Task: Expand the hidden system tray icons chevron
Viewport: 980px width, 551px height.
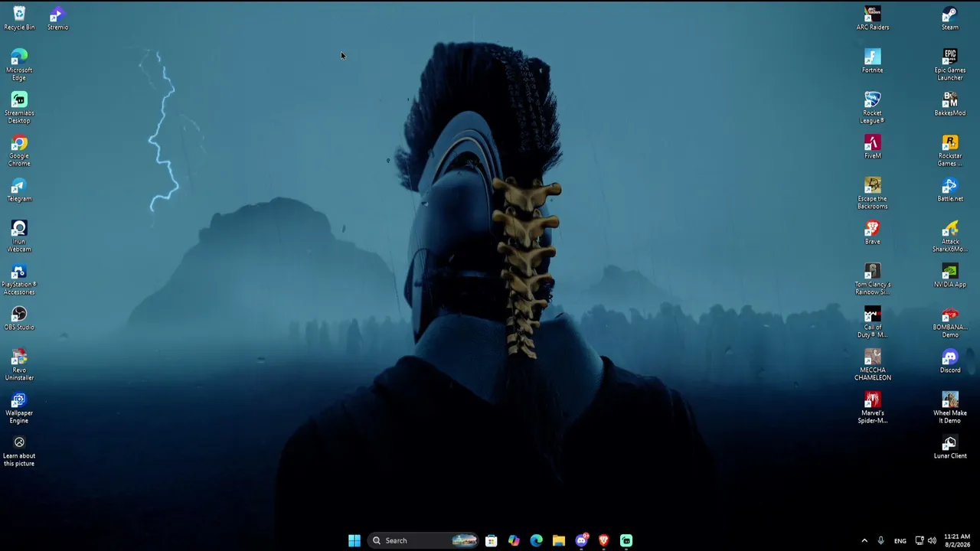Action: point(864,540)
